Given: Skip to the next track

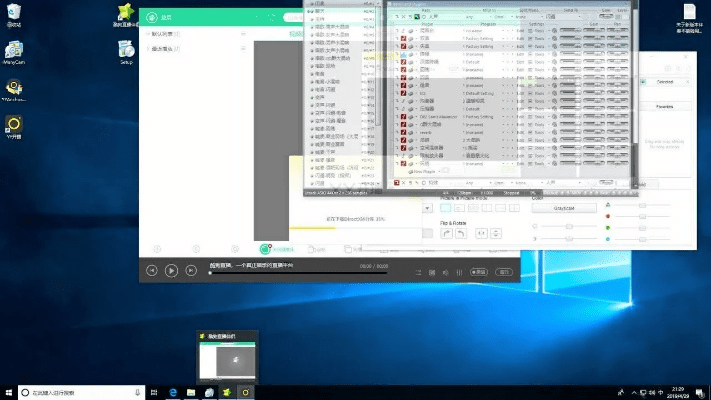Looking at the screenshot, I should [191, 270].
